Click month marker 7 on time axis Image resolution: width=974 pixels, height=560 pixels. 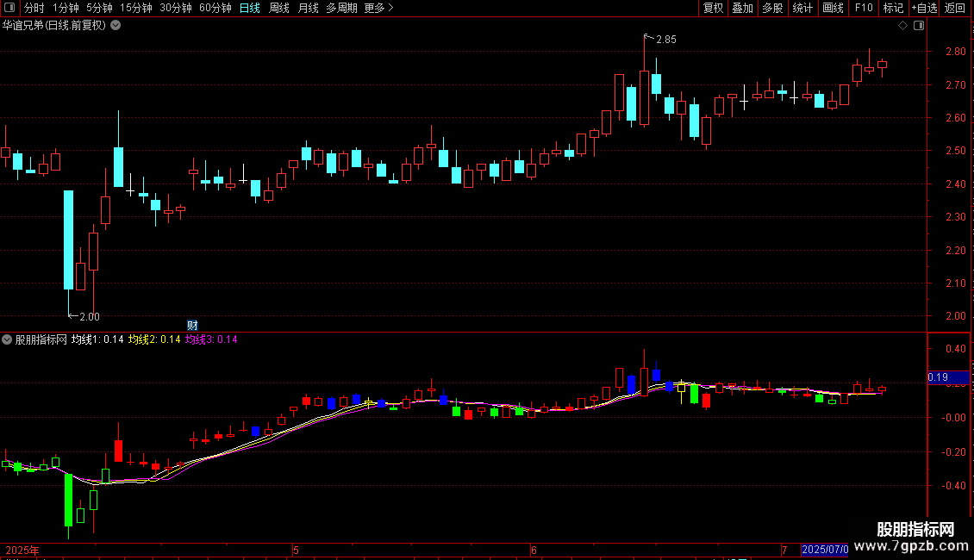coord(784,550)
